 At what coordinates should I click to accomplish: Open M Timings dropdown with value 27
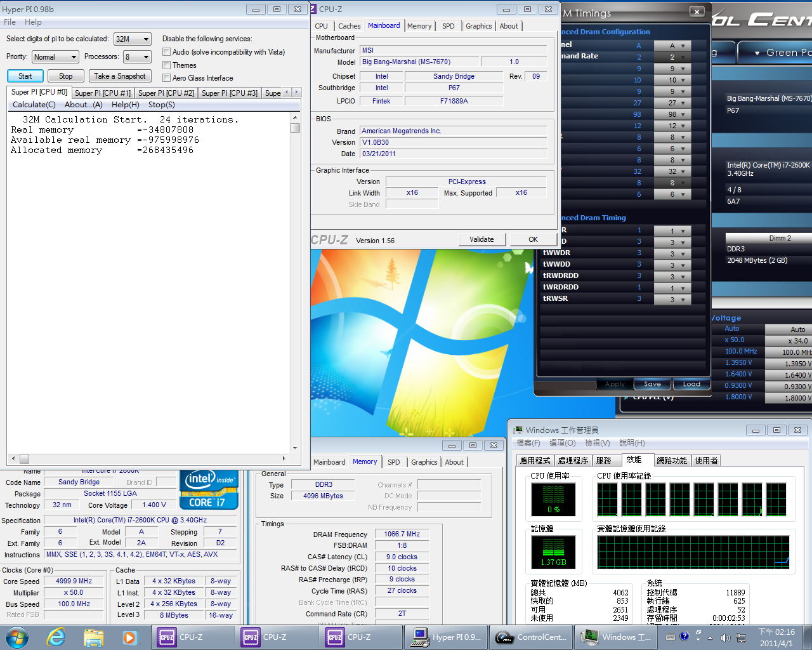[672, 103]
